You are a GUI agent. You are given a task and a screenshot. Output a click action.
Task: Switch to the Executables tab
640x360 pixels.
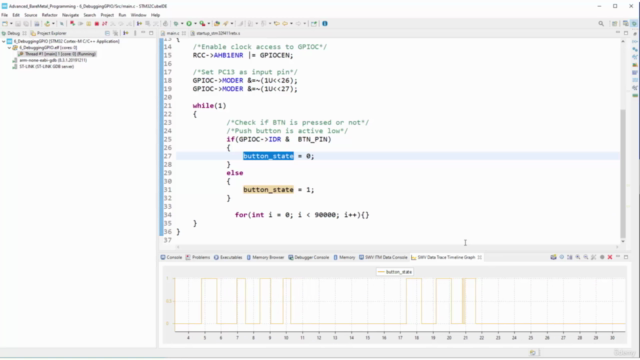tap(228, 258)
